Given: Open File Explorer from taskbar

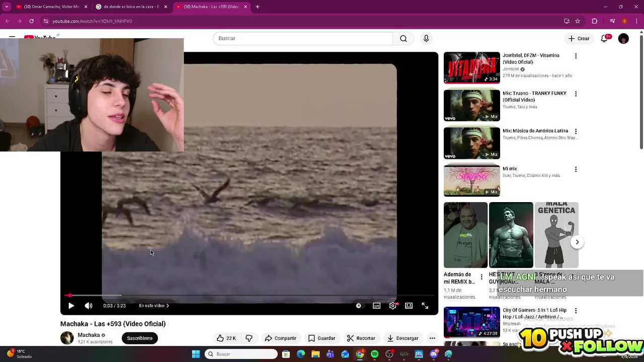Looking at the screenshot, I should [x=315, y=354].
